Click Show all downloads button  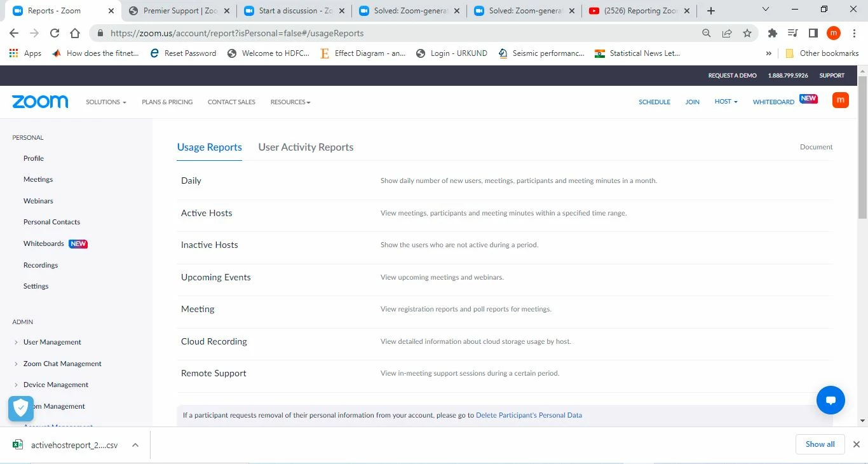820,444
